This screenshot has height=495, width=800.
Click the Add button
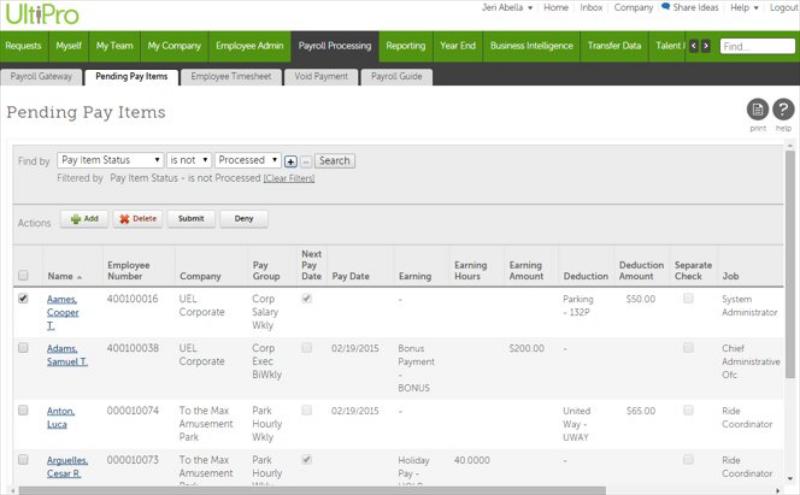pyautogui.click(x=84, y=219)
